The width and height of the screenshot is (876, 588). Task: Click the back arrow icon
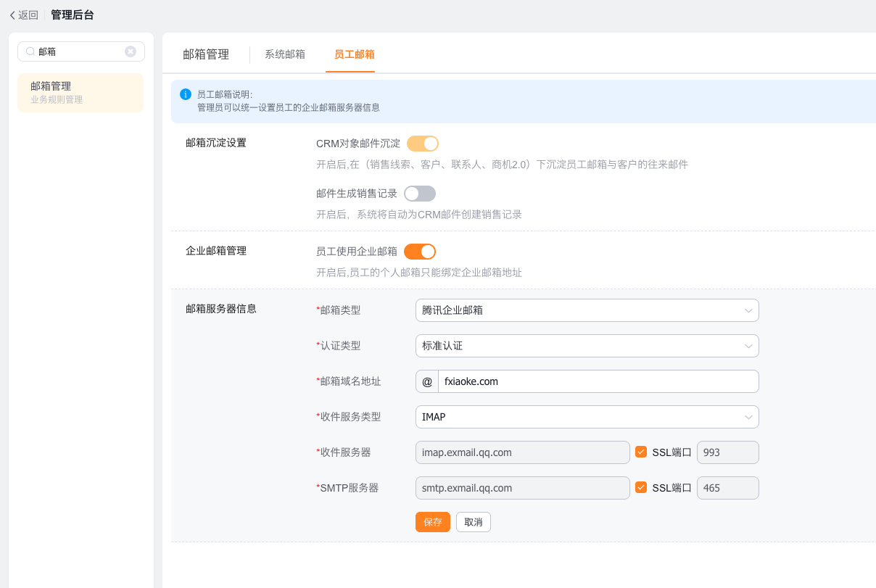click(x=12, y=15)
